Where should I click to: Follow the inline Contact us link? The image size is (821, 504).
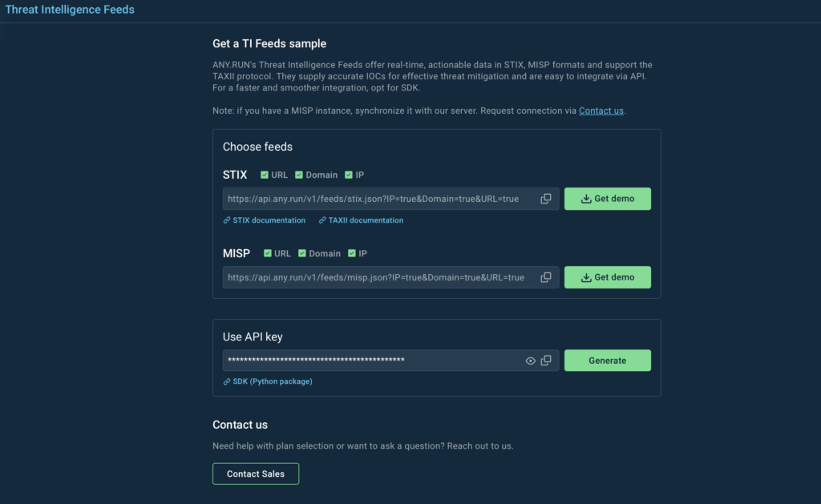click(601, 111)
